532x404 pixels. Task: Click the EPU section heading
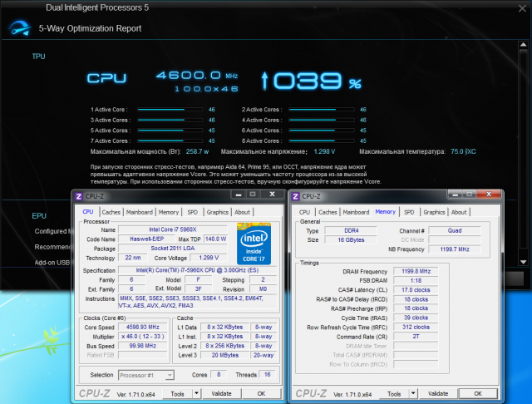(x=39, y=216)
